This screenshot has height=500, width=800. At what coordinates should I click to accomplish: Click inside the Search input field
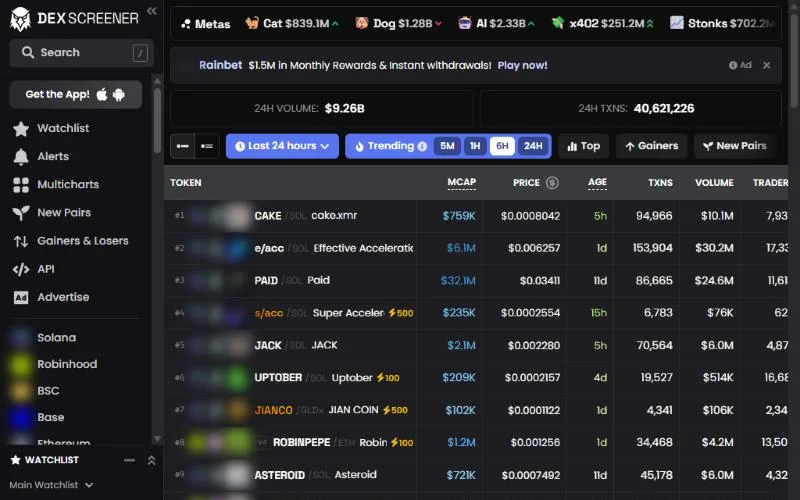pyautogui.click(x=81, y=53)
